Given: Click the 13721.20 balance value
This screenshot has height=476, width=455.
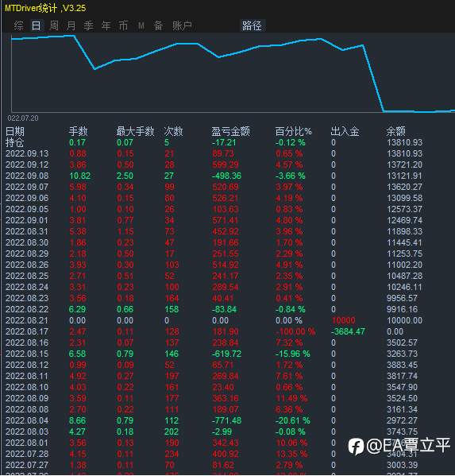Looking at the screenshot, I should (x=405, y=164).
